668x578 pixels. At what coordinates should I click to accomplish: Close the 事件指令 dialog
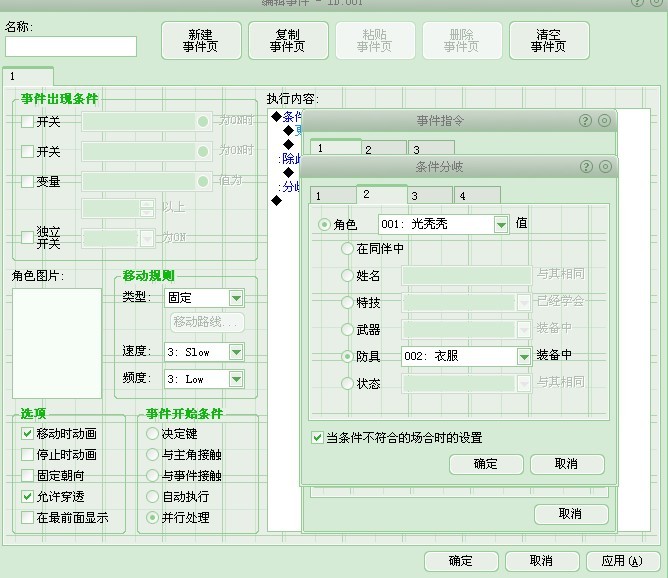[x=604, y=121]
